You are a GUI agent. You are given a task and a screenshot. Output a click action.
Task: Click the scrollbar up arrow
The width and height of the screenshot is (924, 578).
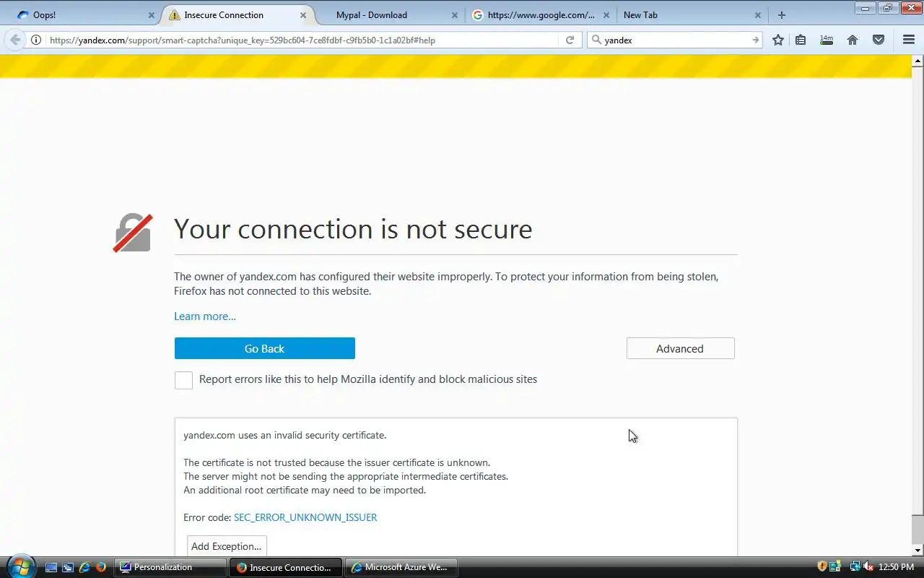[x=918, y=61]
